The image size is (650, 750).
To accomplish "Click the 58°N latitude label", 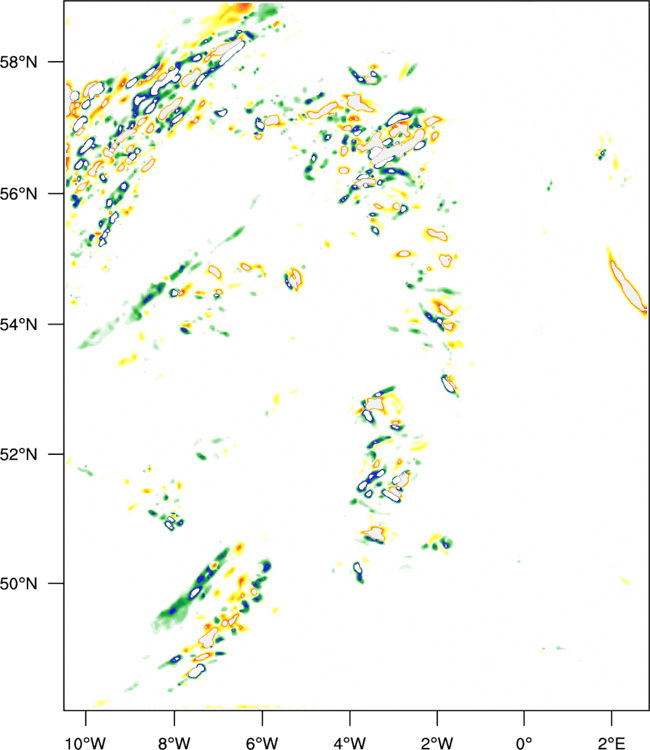I will pos(18,62).
